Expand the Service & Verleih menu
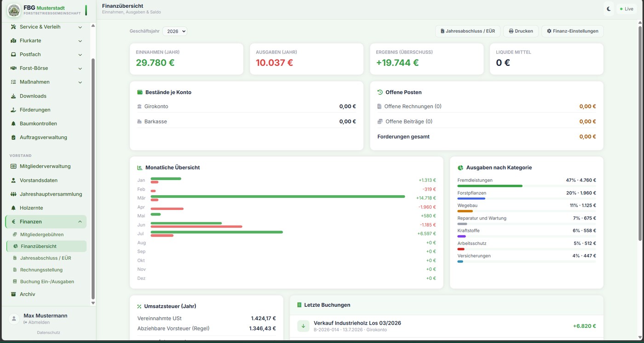644x343 pixels. 46,27
